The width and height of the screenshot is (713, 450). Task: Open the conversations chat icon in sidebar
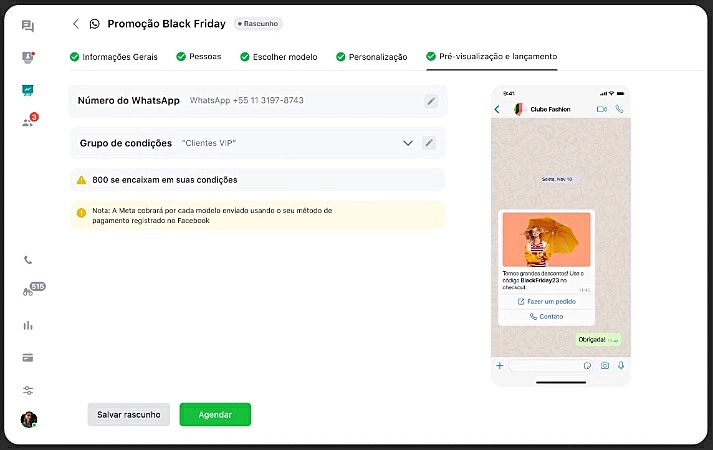click(x=28, y=26)
